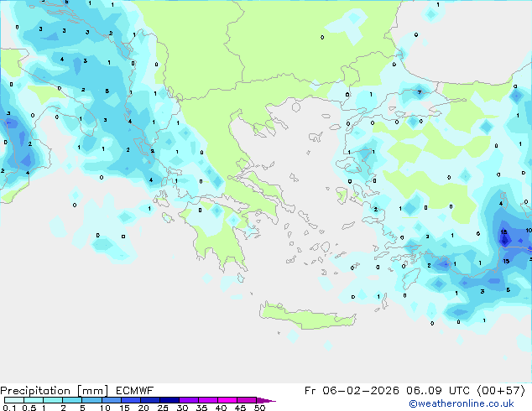Click the 10–15 mm legend color swatch
The image size is (532, 411).
111,400
